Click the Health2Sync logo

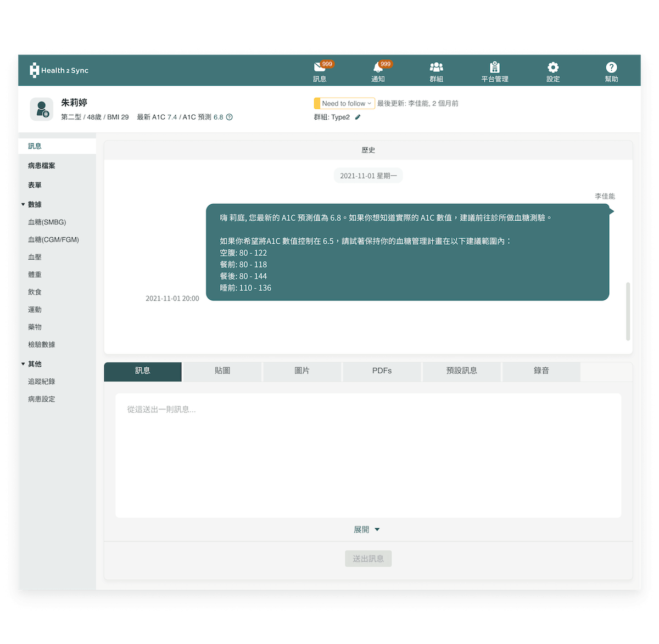coord(59,70)
